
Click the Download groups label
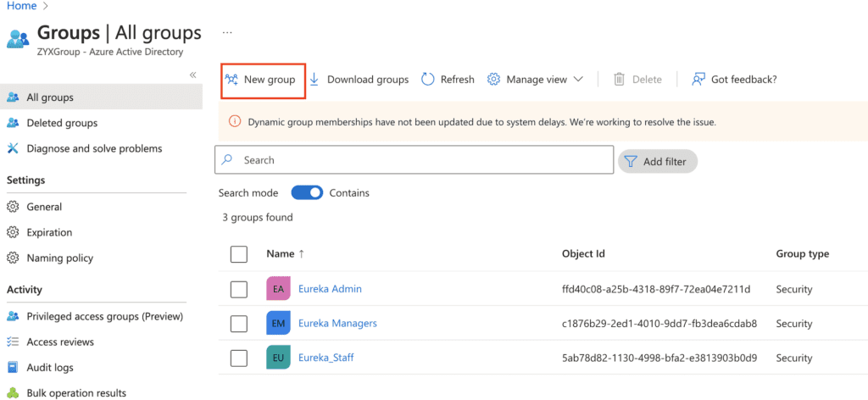[368, 80]
